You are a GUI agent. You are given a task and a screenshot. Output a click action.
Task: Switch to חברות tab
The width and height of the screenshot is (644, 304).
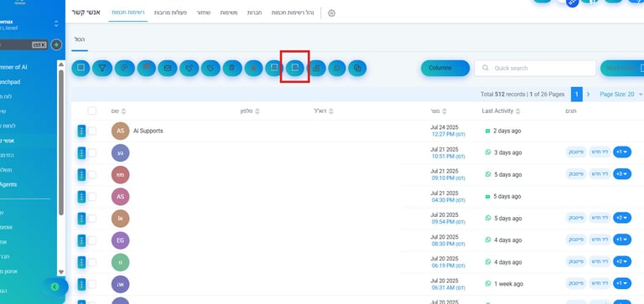pos(254,13)
